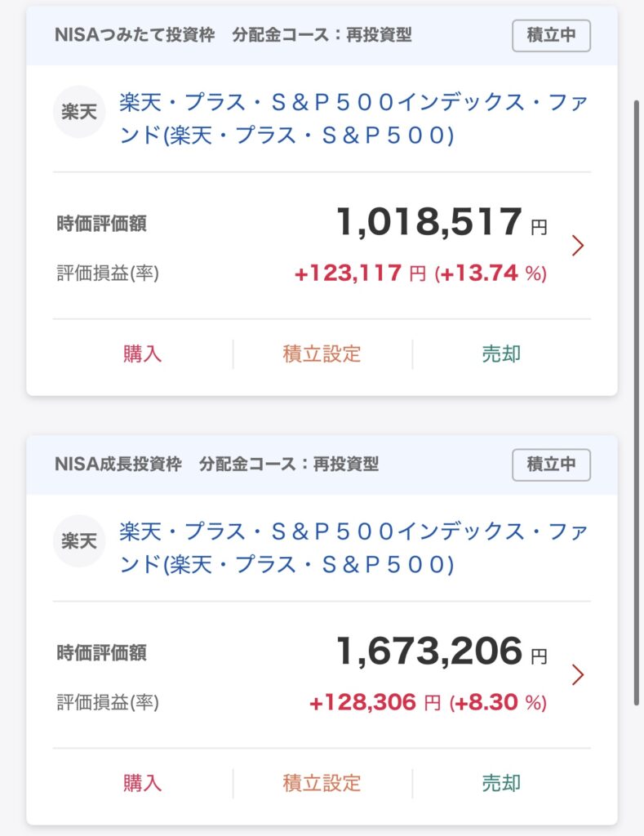Click the 1,018,517 円 valuation amount
644x836 pixels.
point(442,222)
